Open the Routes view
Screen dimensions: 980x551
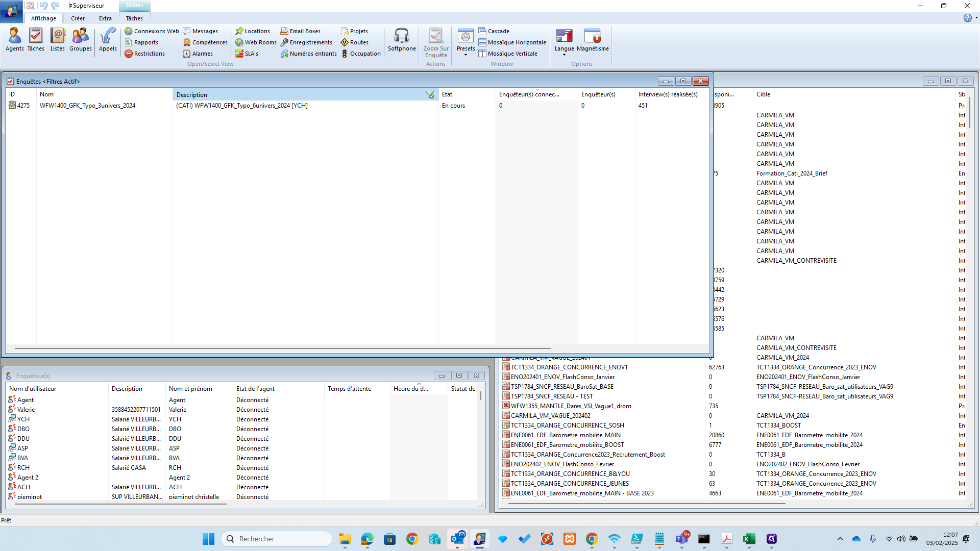tap(355, 42)
